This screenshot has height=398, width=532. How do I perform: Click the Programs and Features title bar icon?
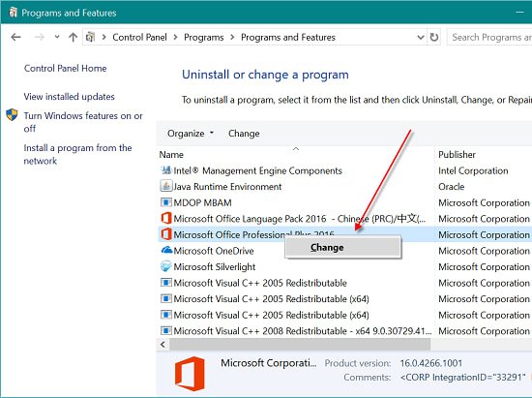(x=13, y=12)
